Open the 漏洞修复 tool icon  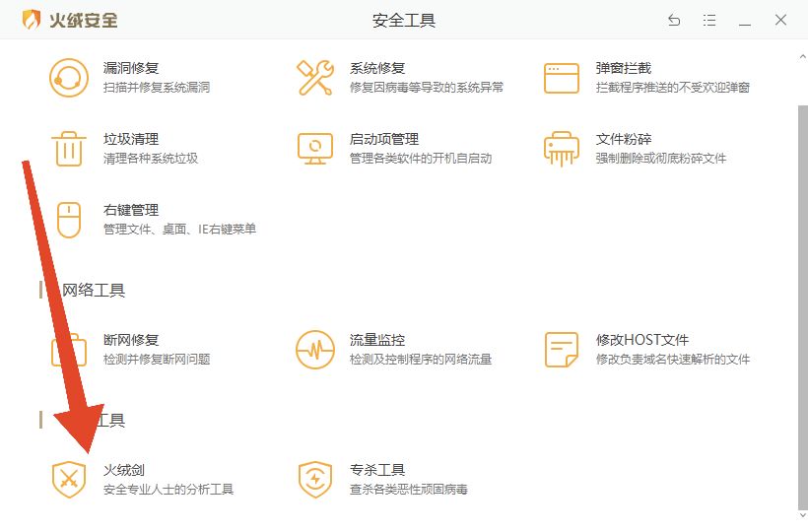(x=69, y=78)
